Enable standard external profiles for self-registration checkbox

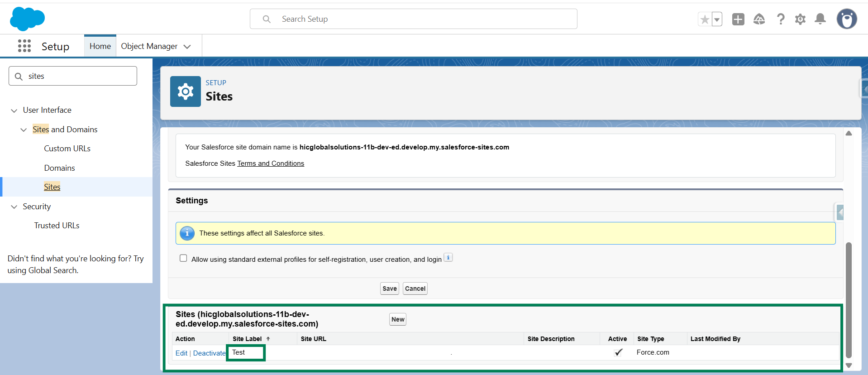click(x=183, y=258)
